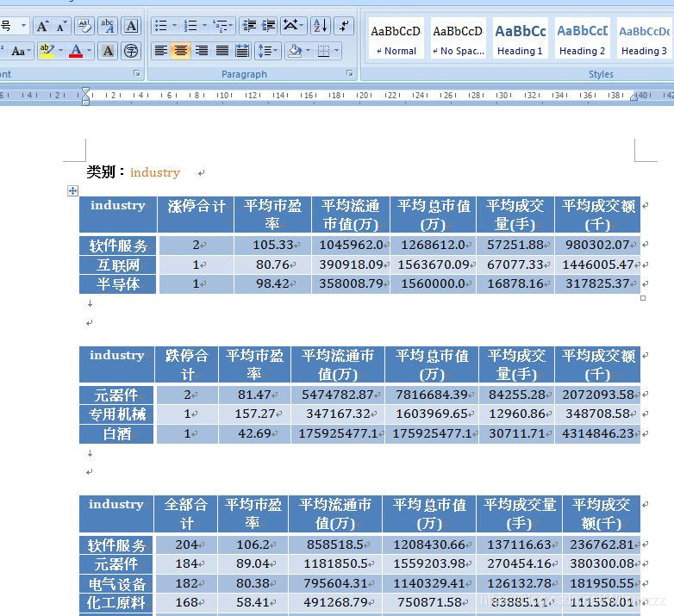
Task: Click the 互联网 row label
Action: tap(118, 265)
